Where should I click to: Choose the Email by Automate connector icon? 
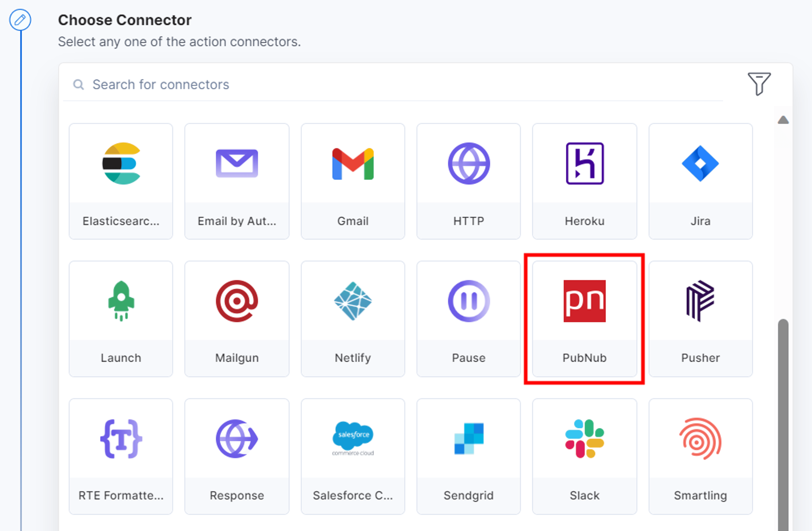[237, 164]
